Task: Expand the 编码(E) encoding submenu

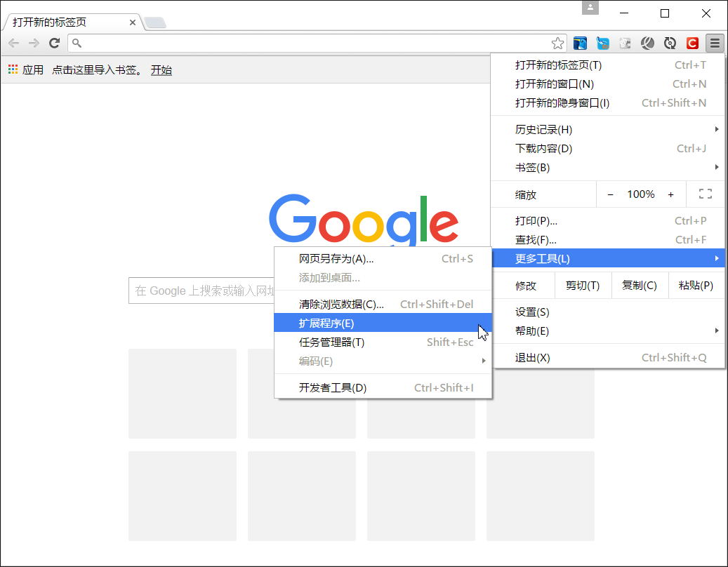Action: click(x=383, y=361)
